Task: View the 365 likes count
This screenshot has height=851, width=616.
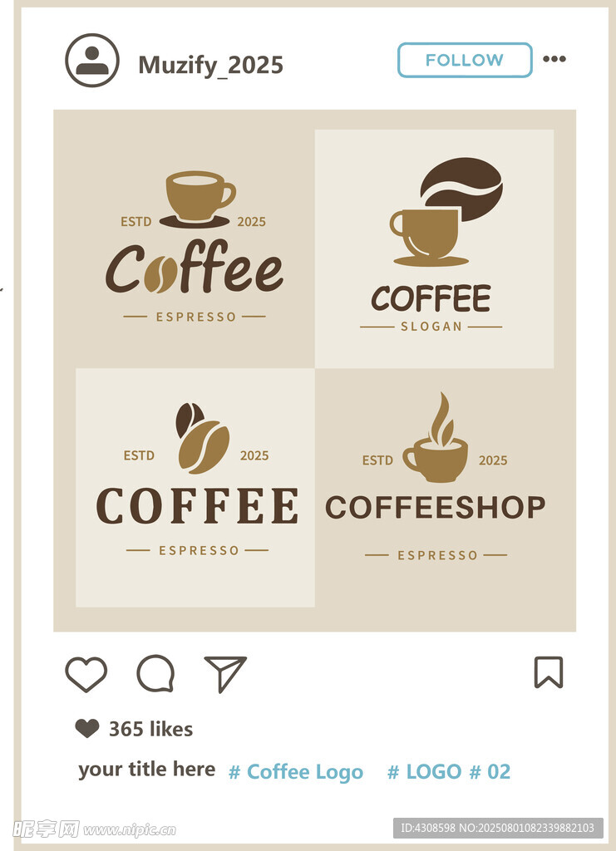Action: point(150,729)
